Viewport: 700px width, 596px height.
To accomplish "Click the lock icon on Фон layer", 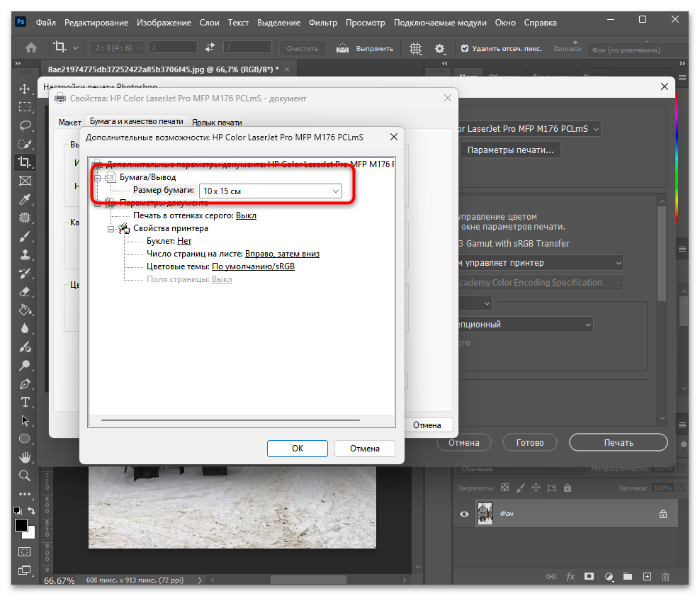I will (x=663, y=514).
